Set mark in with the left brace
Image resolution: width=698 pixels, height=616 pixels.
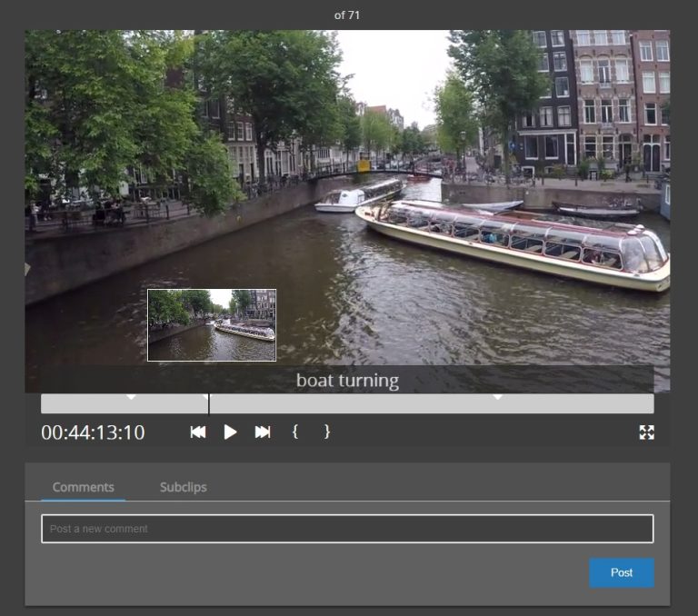click(x=294, y=432)
